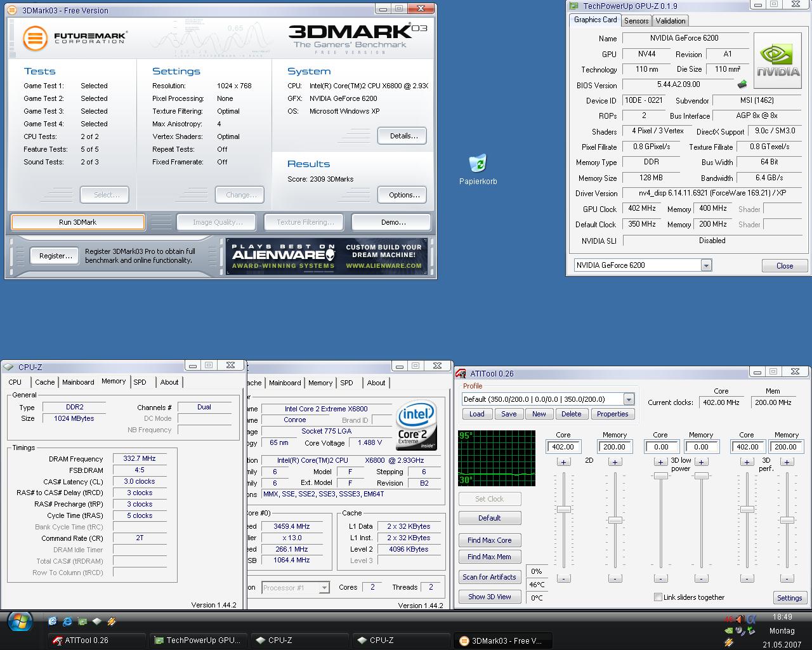Launch GPU-Z from quick launch bar
Screen dimensions: 812x650
82,621
